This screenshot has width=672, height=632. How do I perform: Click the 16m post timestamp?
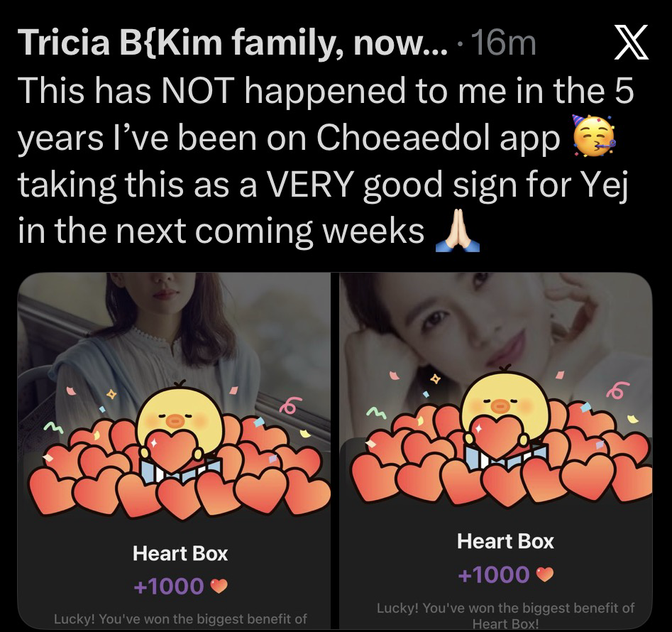click(x=504, y=43)
